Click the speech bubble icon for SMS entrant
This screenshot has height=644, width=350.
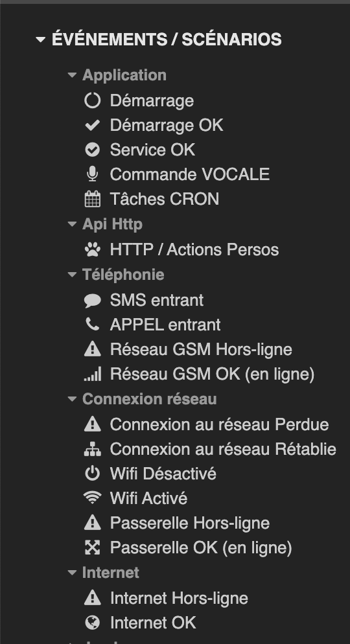93,300
